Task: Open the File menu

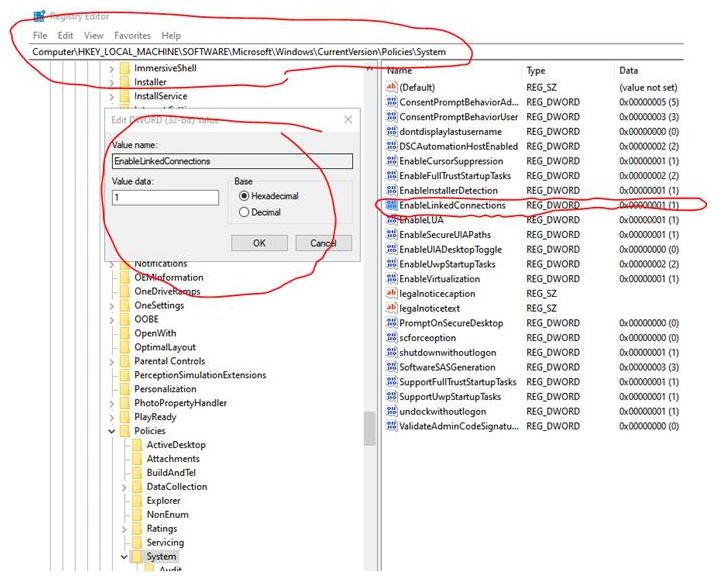Action: [x=40, y=36]
